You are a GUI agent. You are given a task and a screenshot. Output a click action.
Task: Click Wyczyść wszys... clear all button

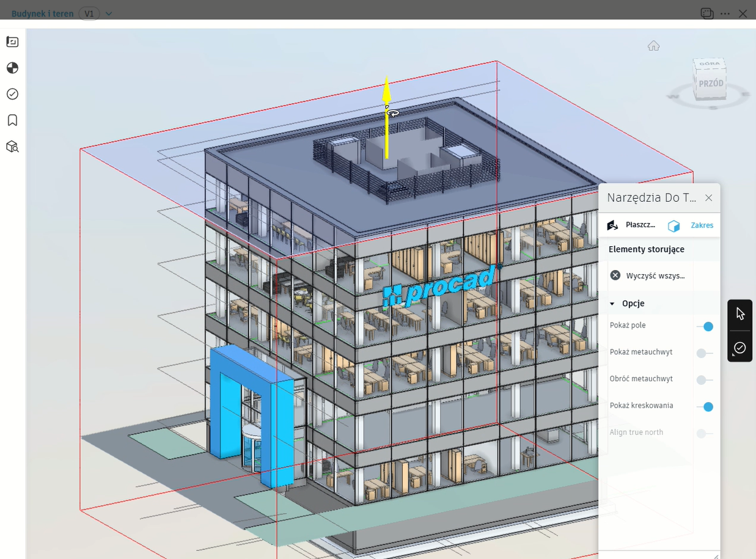pyautogui.click(x=648, y=276)
